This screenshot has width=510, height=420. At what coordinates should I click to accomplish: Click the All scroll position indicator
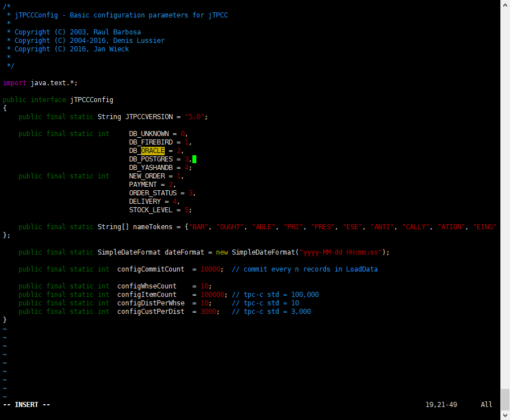pos(486,405)
